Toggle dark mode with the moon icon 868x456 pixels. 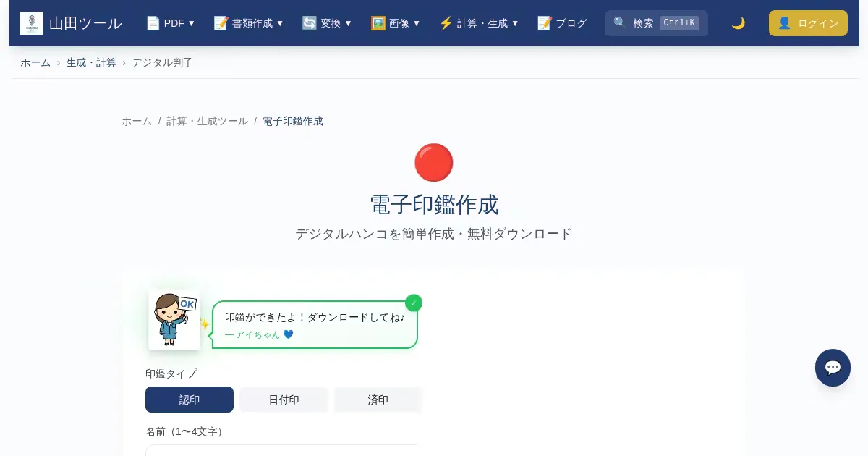pyautogui.click(x=738, y=23)
